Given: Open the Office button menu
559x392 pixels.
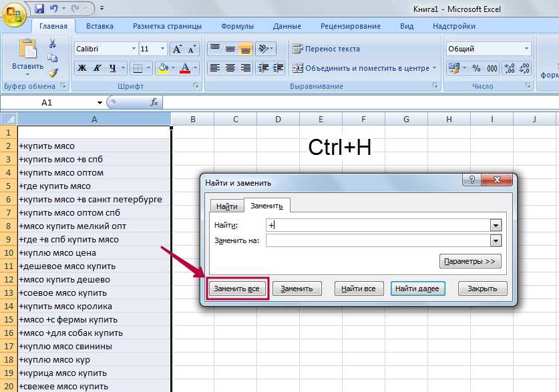Looking at the screenshot, I should click(x=14, y=15).
